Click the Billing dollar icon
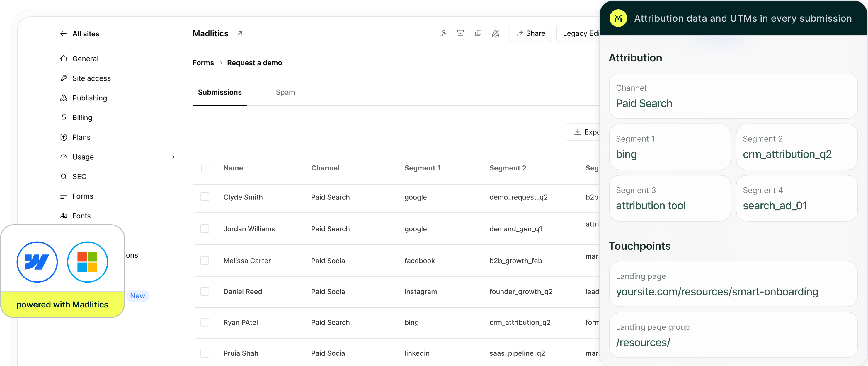Screen dimensions: 868x366 64,117
